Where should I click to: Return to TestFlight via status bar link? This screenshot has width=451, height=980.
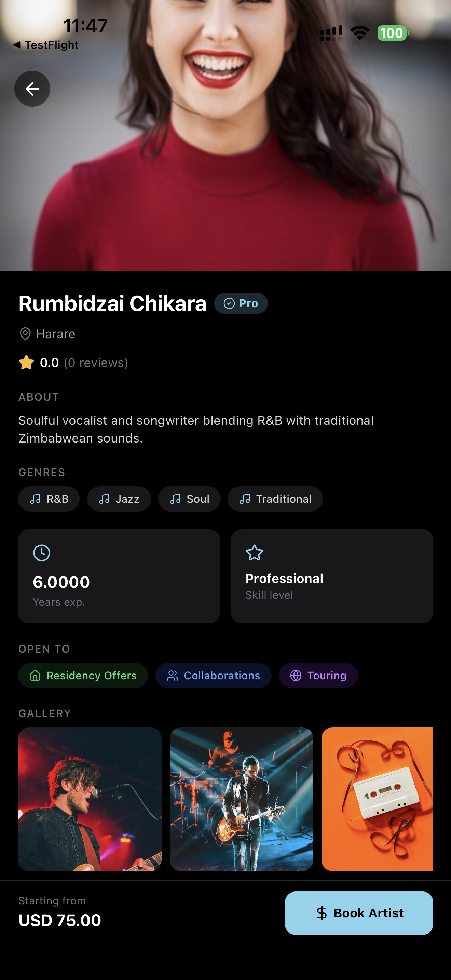[x=46, y=45]
